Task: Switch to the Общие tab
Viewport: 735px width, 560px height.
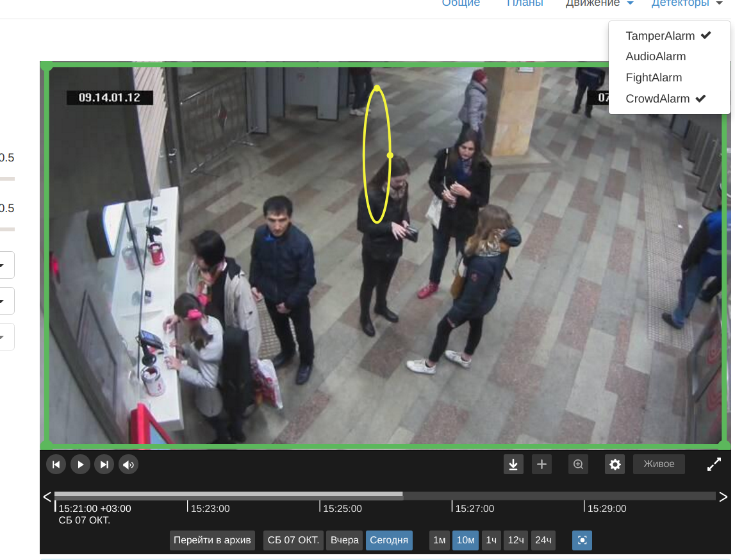Action: (x=461, y=3)
